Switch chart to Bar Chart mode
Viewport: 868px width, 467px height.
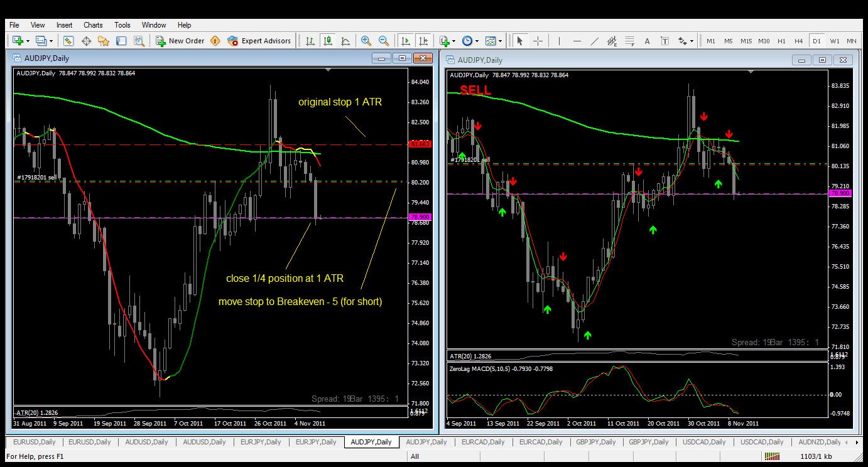point(310,41)
